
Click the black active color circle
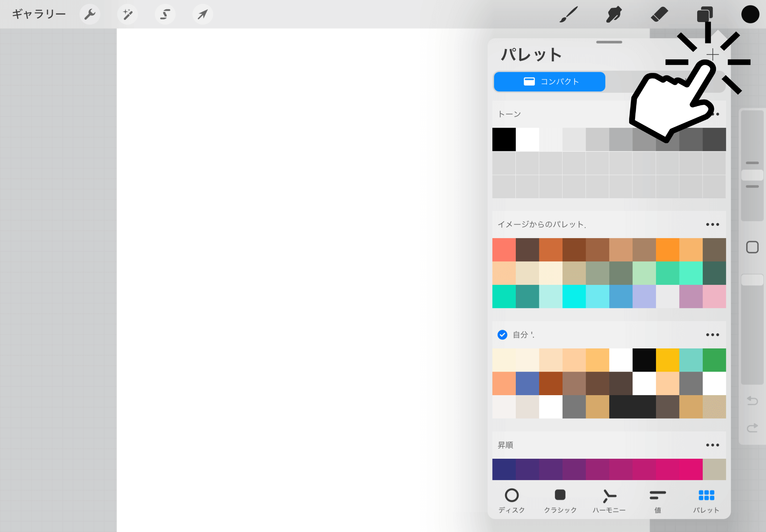pos(750,15)
